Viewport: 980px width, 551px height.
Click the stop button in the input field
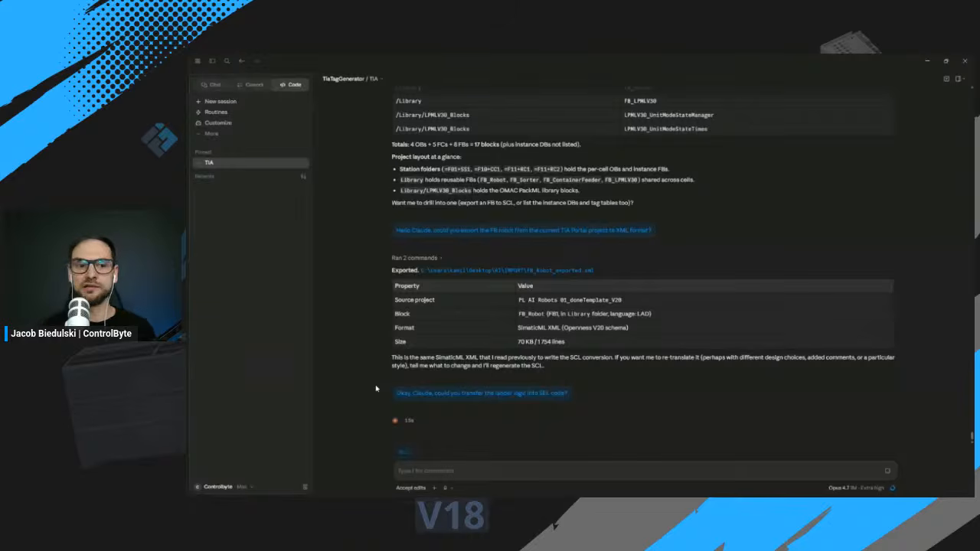(x=887, y=471)
